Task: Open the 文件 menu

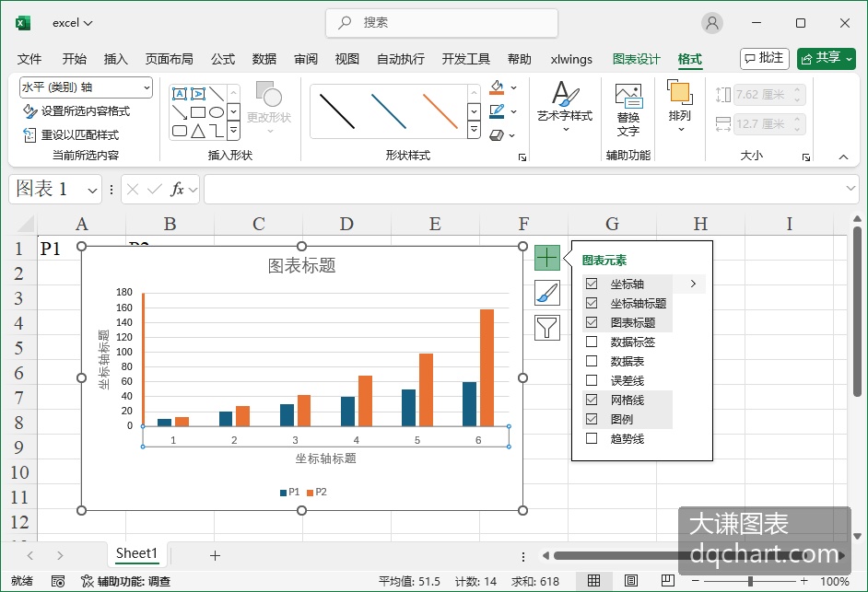Action: tap(29, 59)
